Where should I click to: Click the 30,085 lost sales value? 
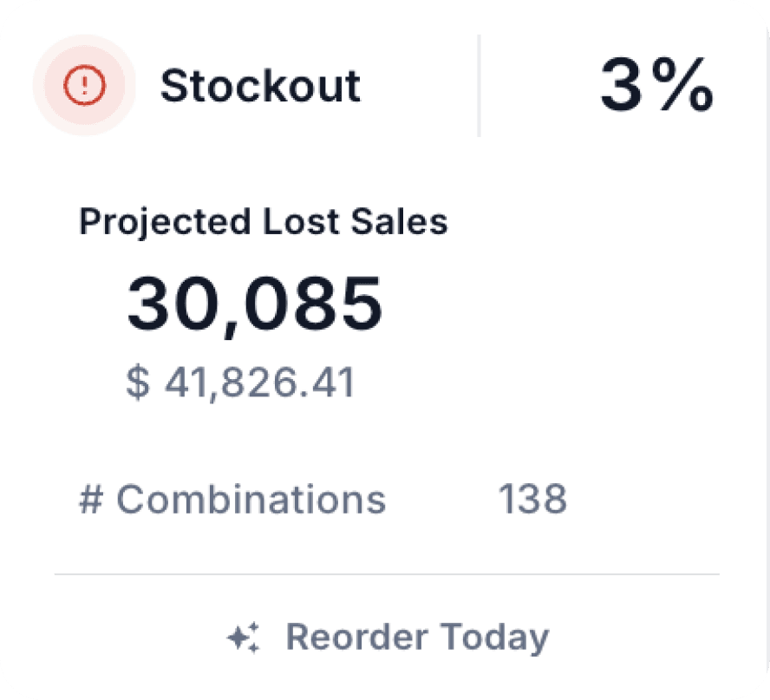[257, 303]
